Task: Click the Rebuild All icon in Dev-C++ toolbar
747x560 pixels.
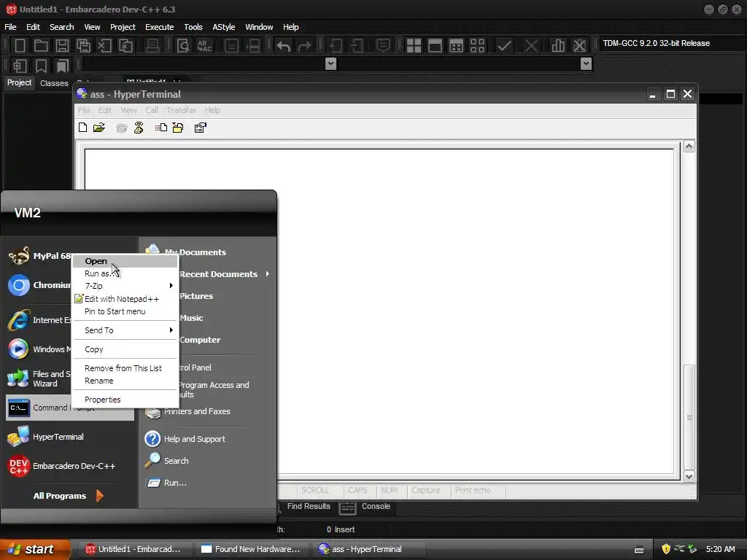Action: 477,46
